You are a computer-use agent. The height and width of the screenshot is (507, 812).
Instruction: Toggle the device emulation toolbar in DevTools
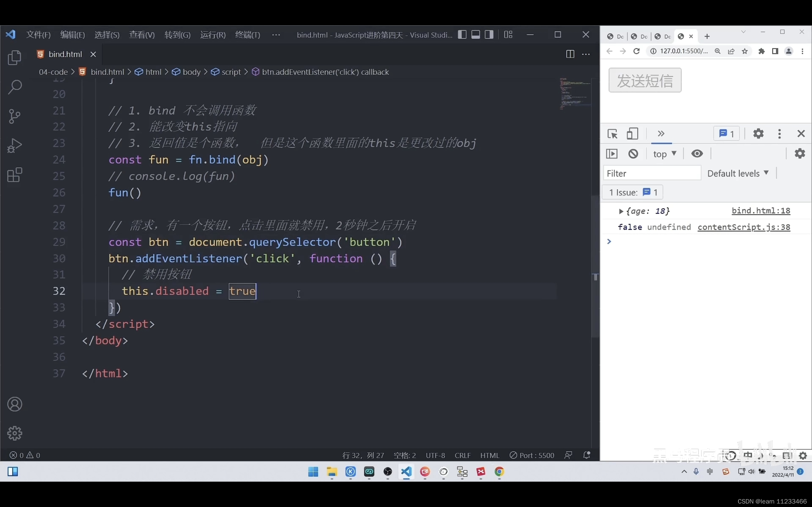pos(633,133)
